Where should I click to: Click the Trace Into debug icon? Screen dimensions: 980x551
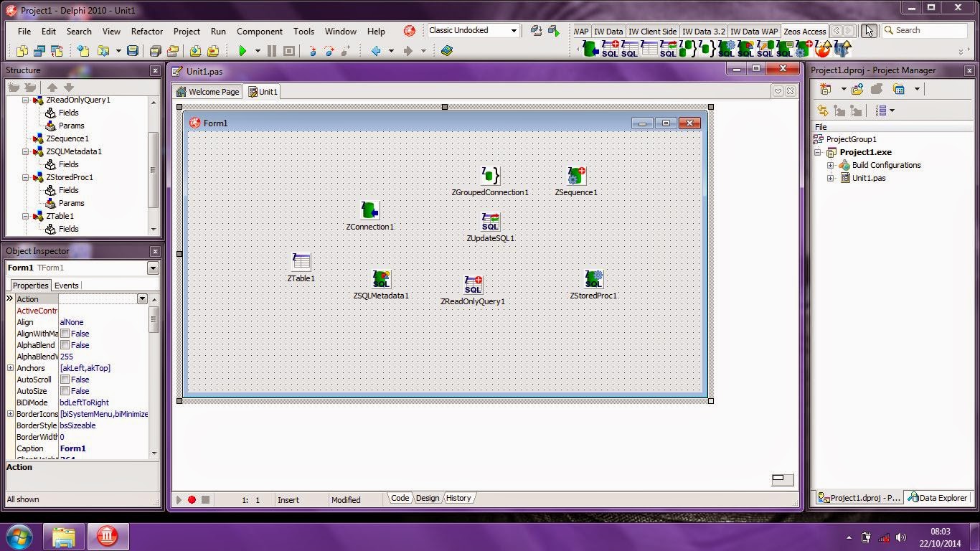point(312,51)
